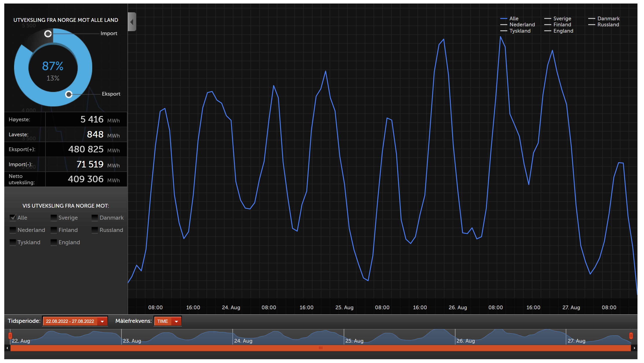Viewport: 644px width, 363px height.
Task: Enable the Tyskland checkbox
Action: 13,242
